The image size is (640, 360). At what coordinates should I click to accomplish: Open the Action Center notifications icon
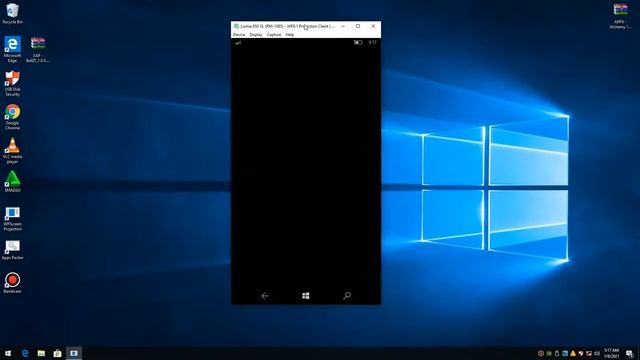629,353
